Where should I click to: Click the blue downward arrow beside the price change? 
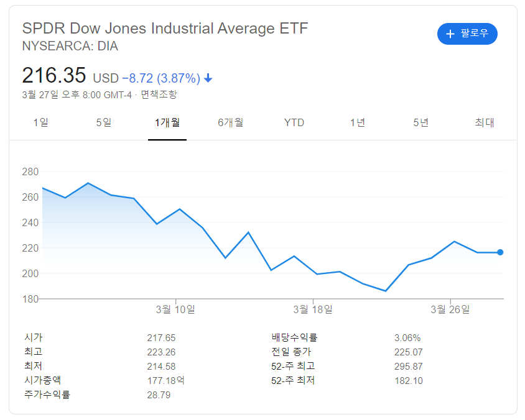(x=208, y=78)
